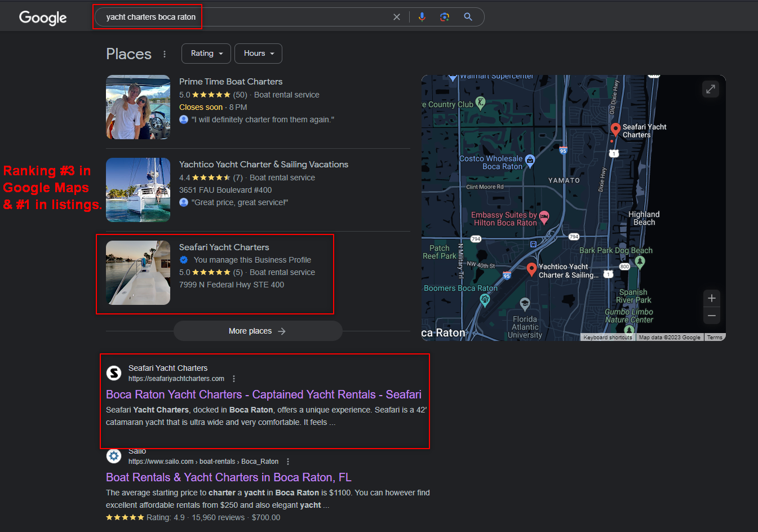Click the Highland Beach map label

pyautogui.click(x=644, y=218)
